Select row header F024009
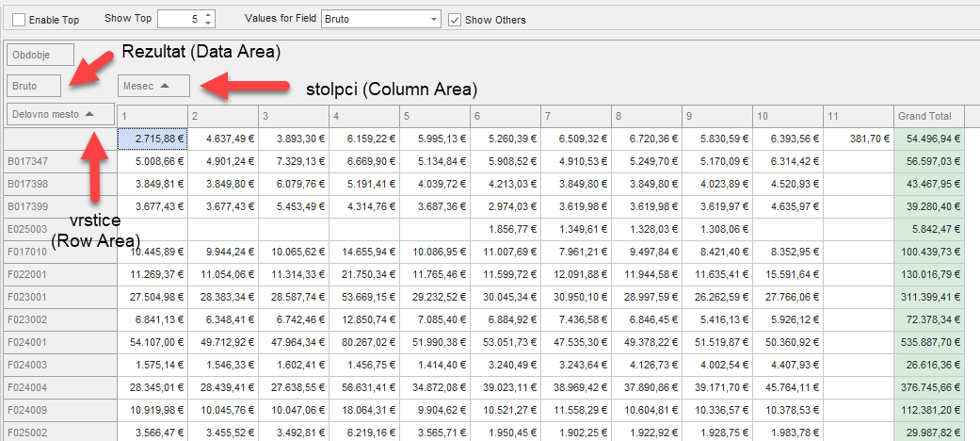 (x=60, y=410)
